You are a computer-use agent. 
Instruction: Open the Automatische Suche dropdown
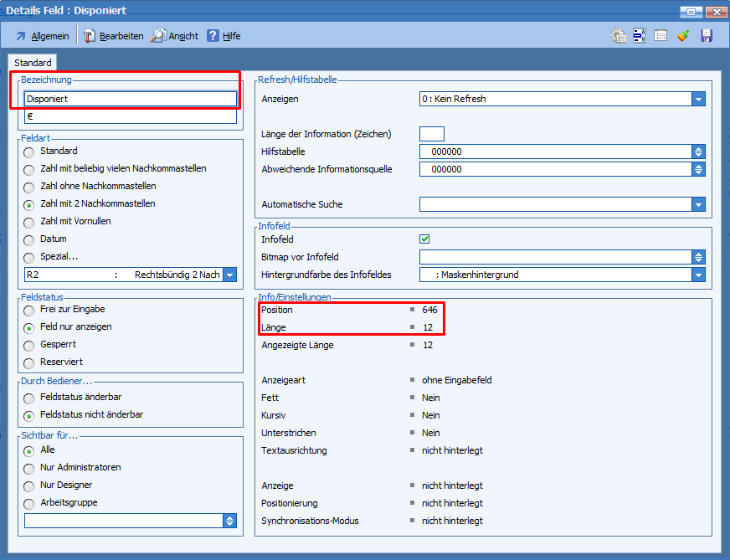click(x=698, y=204)
